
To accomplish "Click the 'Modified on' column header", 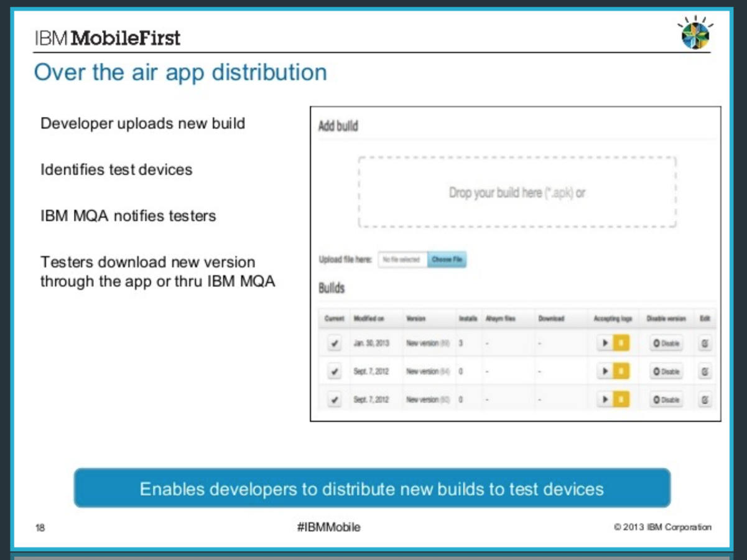I will click(369, 319).
